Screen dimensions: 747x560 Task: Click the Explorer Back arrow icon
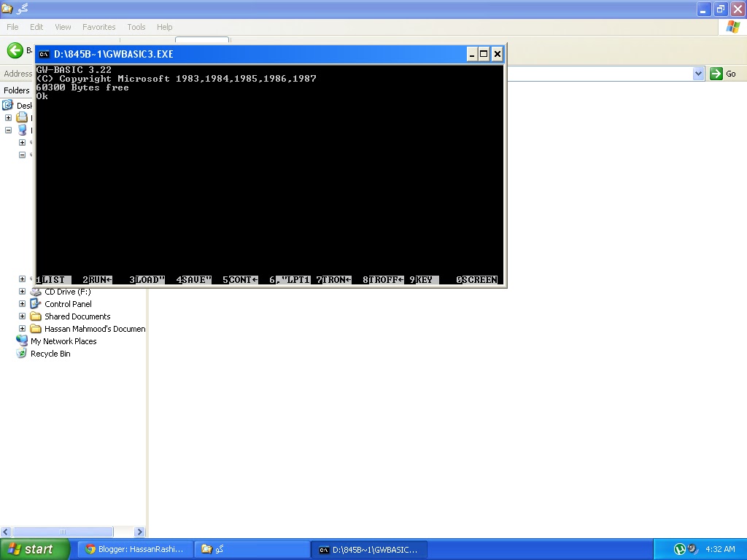coord(15,50)
